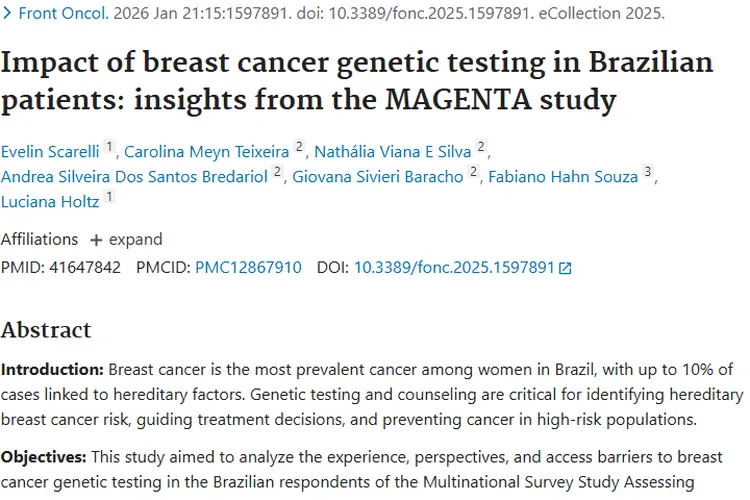This screenshot has height=500, width=750.
Task: Click the external link icon beside DOI
Action: point(566,268)
